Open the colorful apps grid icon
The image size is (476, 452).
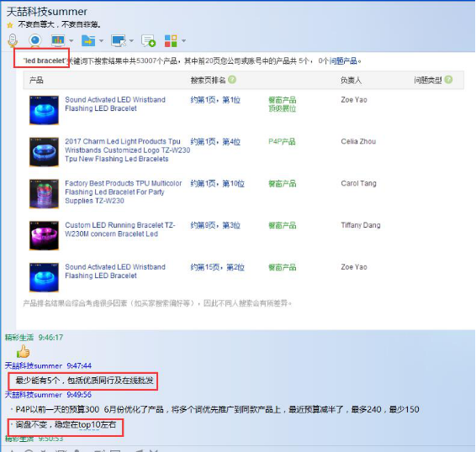pos(171,40)
